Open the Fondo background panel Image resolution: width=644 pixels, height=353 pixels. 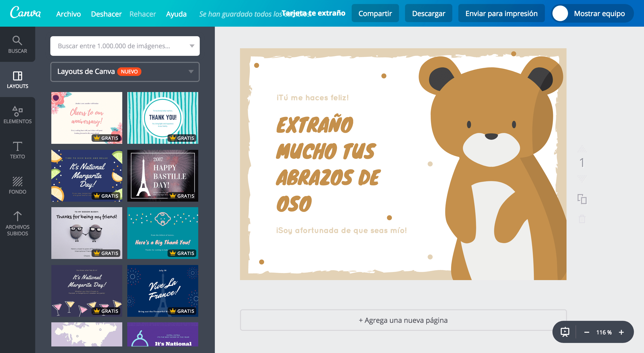click(17, 185)
